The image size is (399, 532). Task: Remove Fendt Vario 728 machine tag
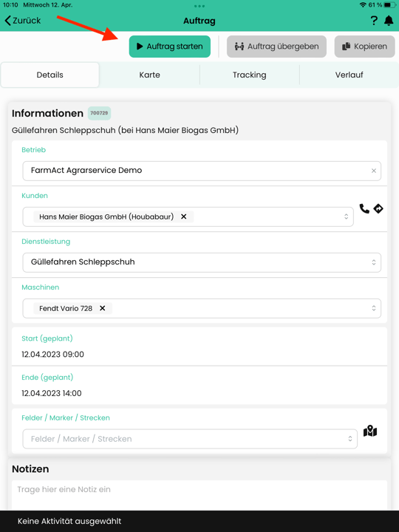pyautogui.click(x=102, y=308)
